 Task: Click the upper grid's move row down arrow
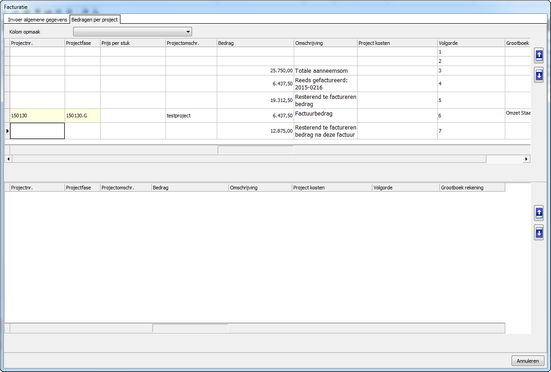(x=539, y=75)
